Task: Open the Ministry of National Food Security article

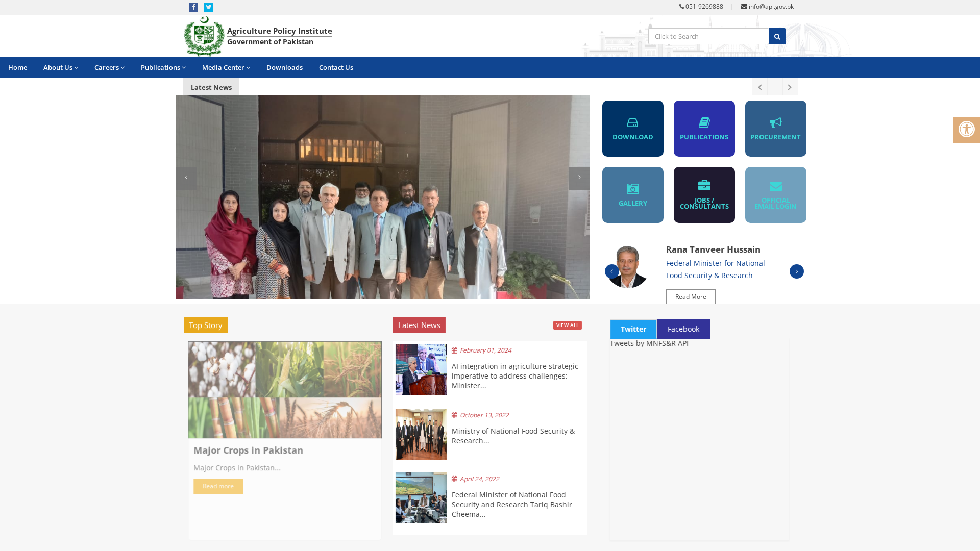Action: (513, 436)
